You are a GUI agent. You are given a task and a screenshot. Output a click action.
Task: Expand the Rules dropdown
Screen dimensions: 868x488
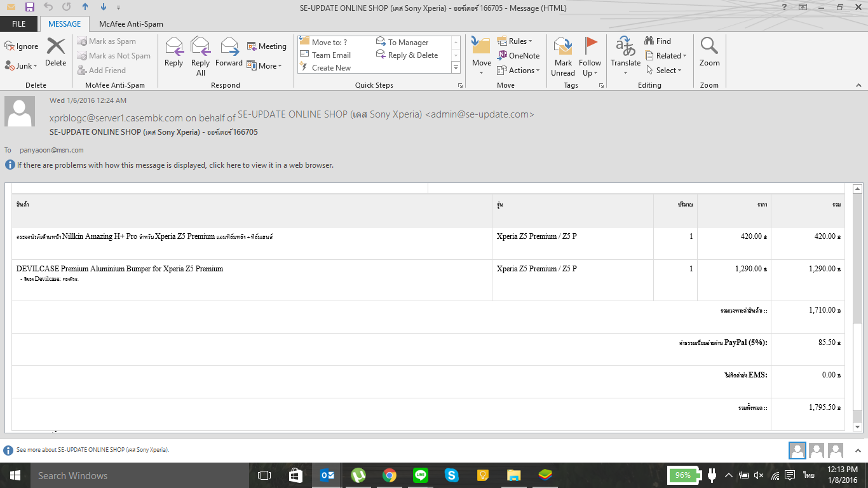pyautogui.click(x=515, y=41)
